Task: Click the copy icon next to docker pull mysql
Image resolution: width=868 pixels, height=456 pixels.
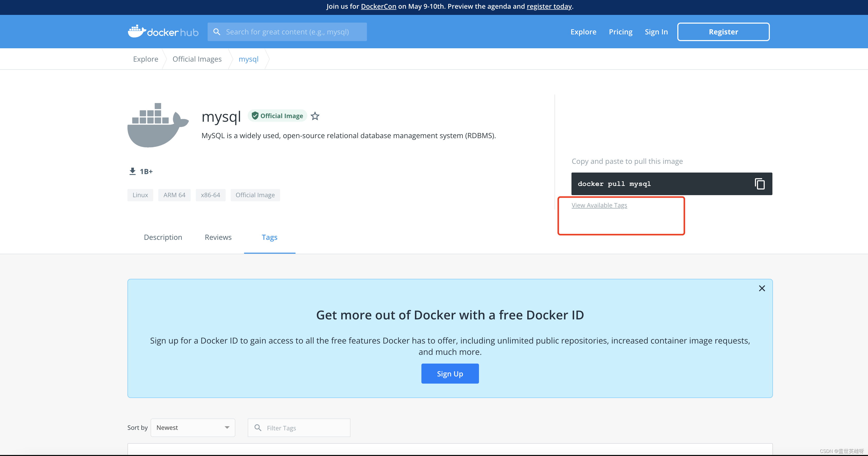Action: point(760,184)
